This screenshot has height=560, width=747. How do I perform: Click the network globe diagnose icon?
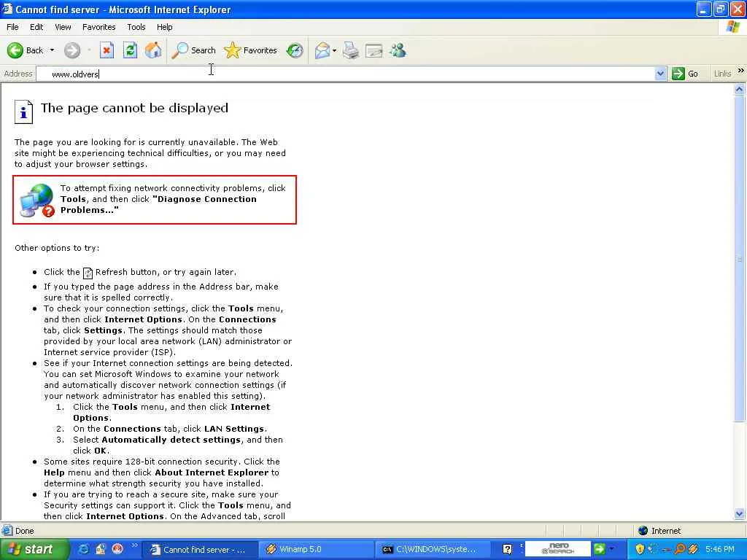click(37, 201)
